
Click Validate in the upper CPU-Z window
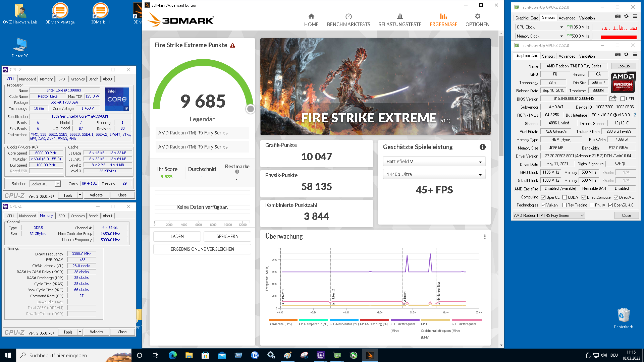[96, 195]
